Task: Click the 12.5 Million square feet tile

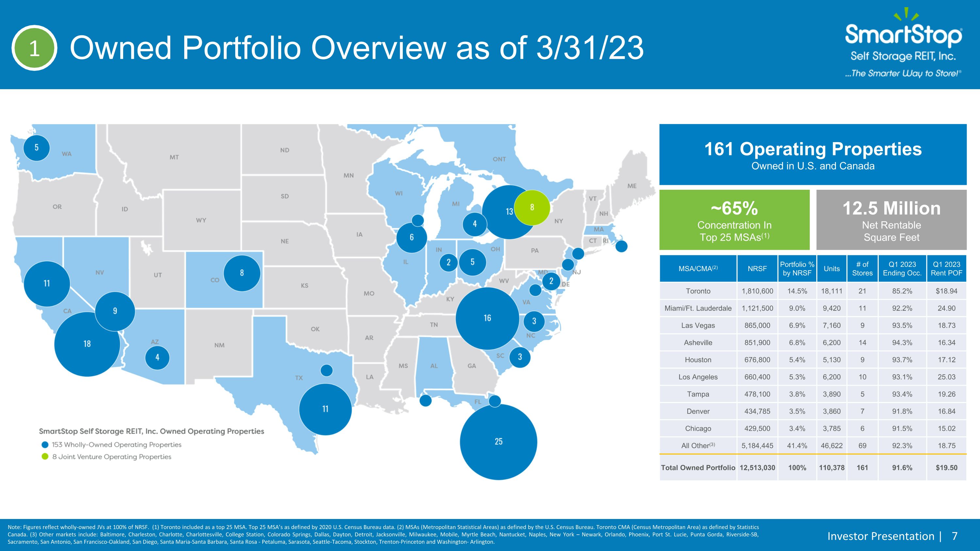Action: 891,220
